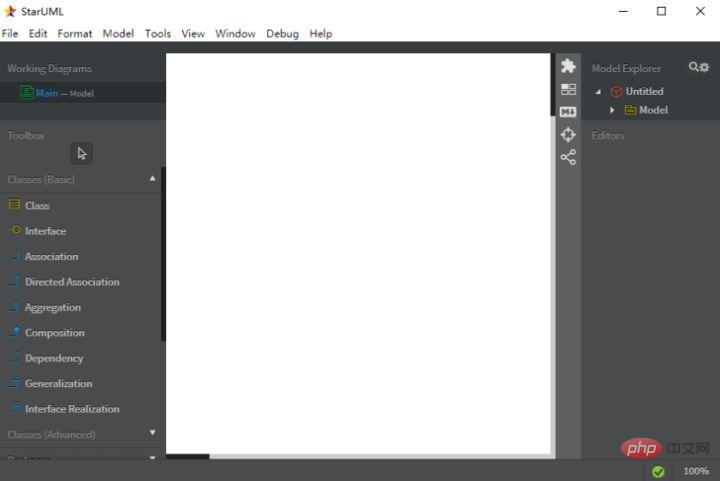This screenshot has width=720, height=481.
Task: Click the Model package folder icon
Action: point(630,110)
